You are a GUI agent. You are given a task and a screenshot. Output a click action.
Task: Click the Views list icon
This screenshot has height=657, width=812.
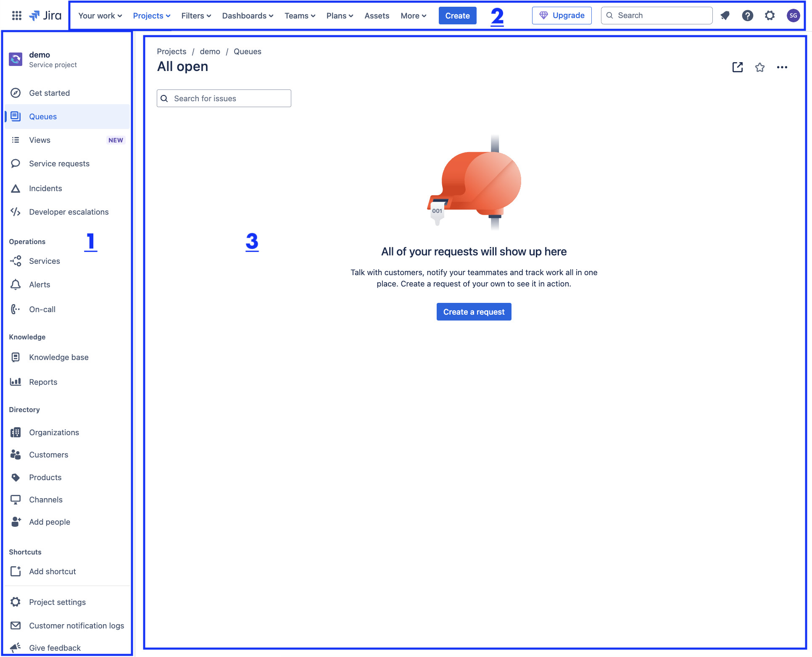pos(16,140)
